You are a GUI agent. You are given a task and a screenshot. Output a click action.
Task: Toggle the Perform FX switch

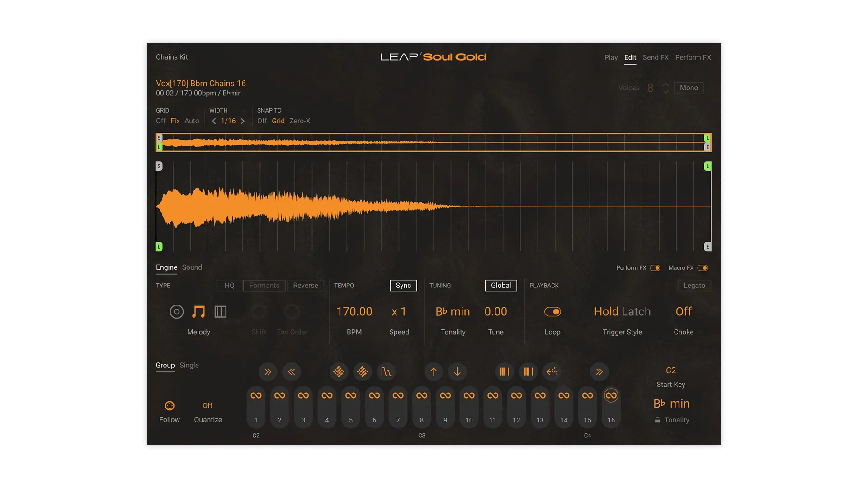pyautogui.click(x=655, y=268)
